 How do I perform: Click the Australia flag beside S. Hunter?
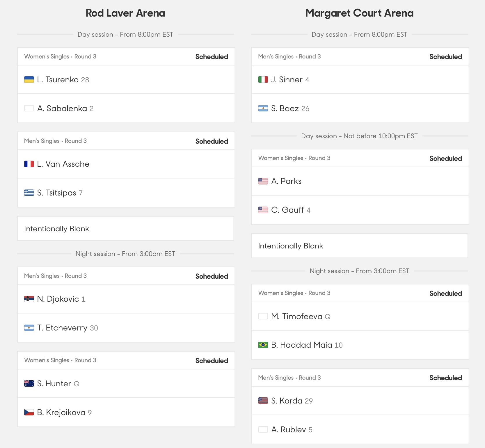pyautogui.click(x=29, y=383)
